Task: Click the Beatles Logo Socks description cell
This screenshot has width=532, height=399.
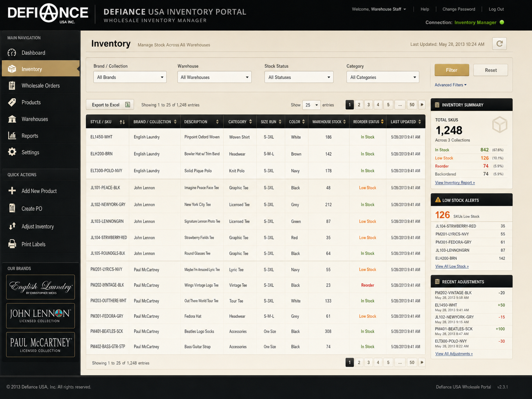Action: [x=199, y=331]
